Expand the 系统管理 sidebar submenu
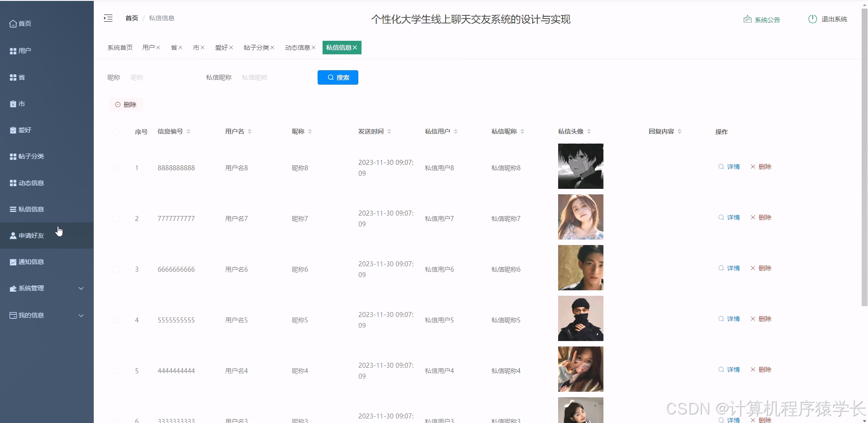 point(47,288)
